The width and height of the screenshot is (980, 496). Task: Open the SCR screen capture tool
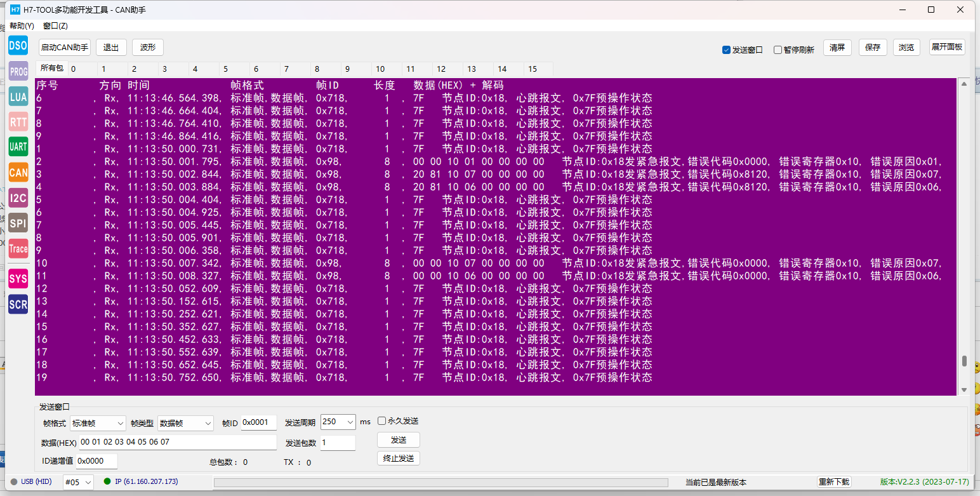point(18,304)
